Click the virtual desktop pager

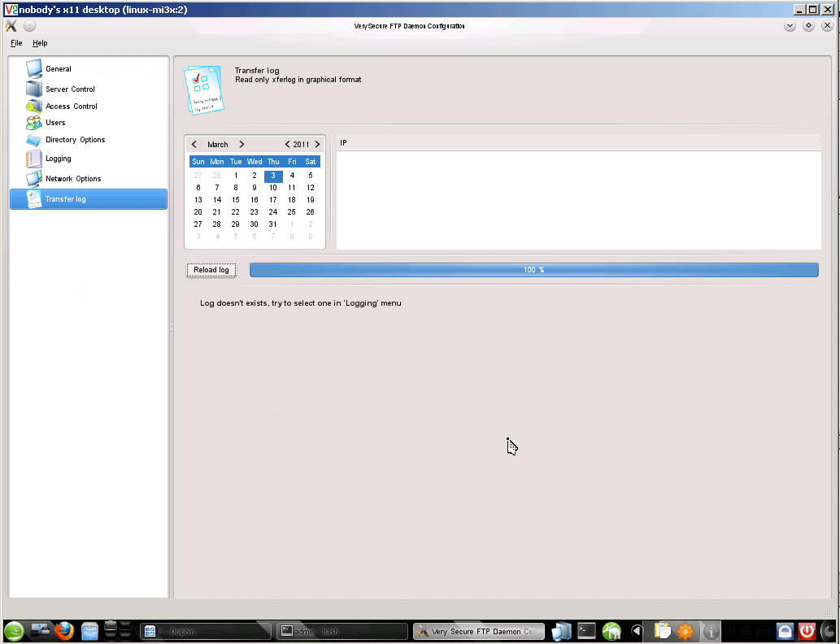coord(118,631)
